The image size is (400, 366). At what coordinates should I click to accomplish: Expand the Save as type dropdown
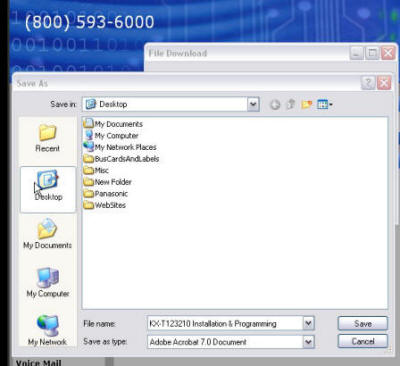click(x=308, y=342)
